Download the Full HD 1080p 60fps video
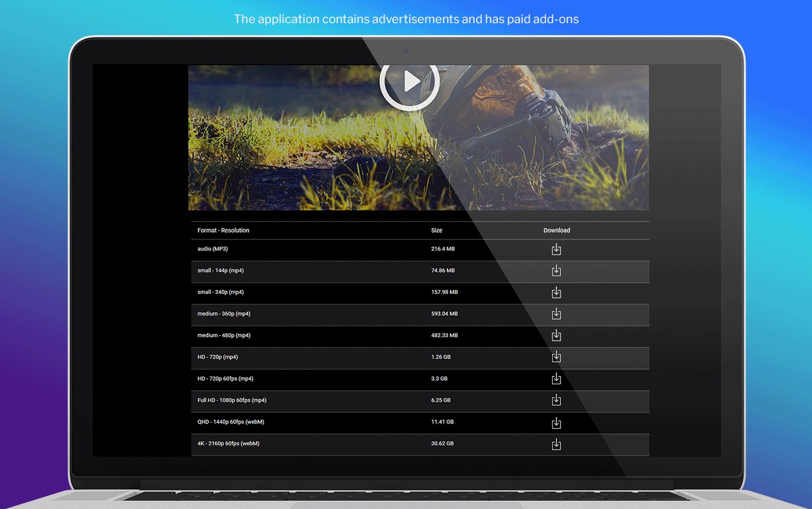812x509 pixels. tap(556, 400)
